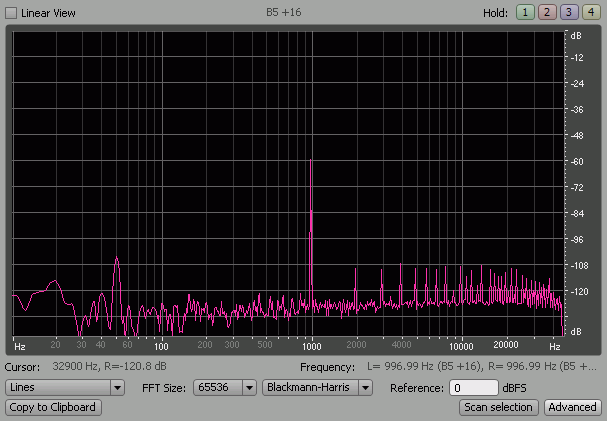Screen dimensions: 607x421
Task: Click the B5 +16 note label at top
Action: pyautogui.click(x=284, y=12)
